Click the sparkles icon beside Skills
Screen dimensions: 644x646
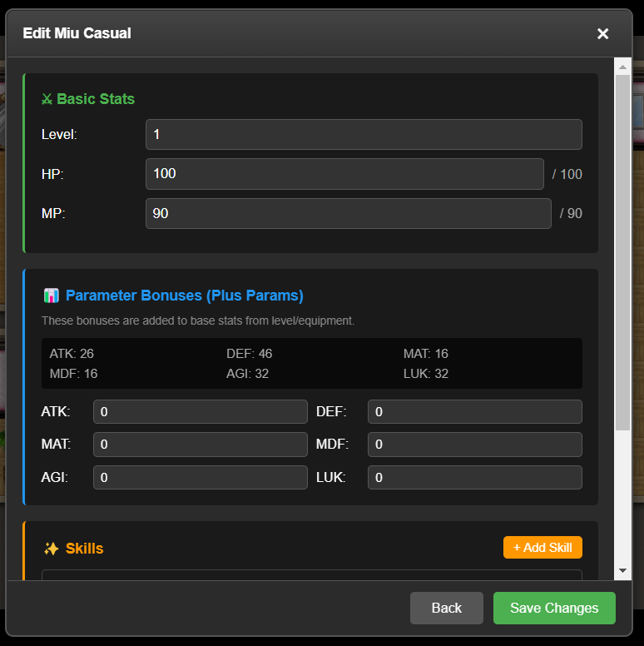click(52, 549)
